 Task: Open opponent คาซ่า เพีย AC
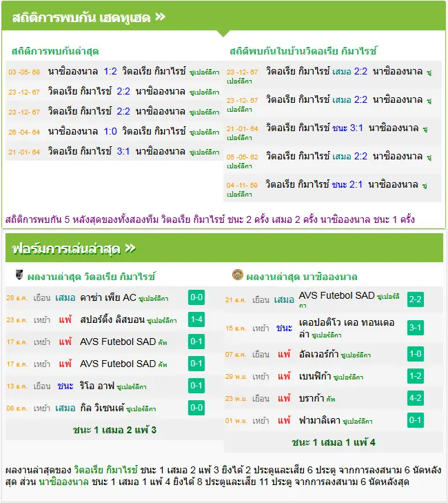click(x=108, y=297)
